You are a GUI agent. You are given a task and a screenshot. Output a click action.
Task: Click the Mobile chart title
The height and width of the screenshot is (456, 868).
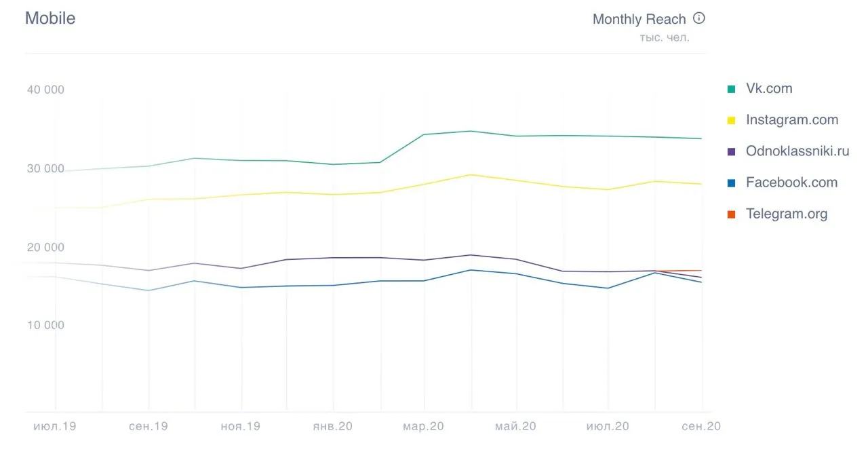tap(50, 18)
